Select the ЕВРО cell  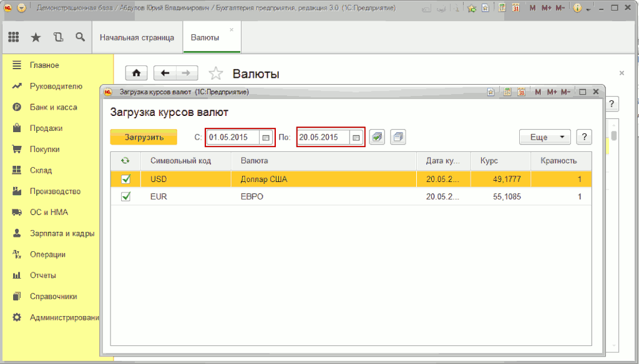click(324, 197)
